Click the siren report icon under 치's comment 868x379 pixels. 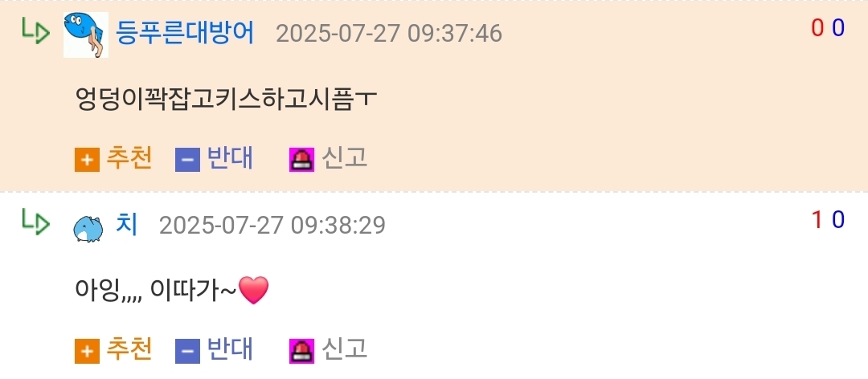[301, 352]
